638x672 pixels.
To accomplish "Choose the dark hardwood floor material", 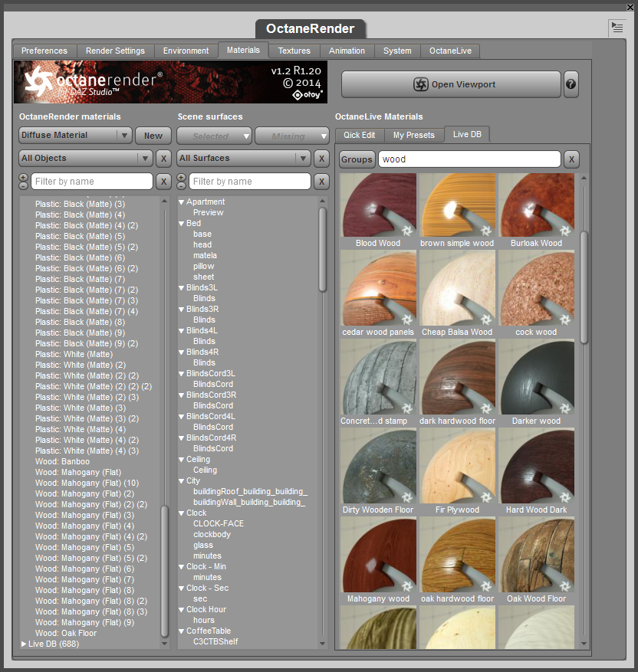I will [457, 377].
